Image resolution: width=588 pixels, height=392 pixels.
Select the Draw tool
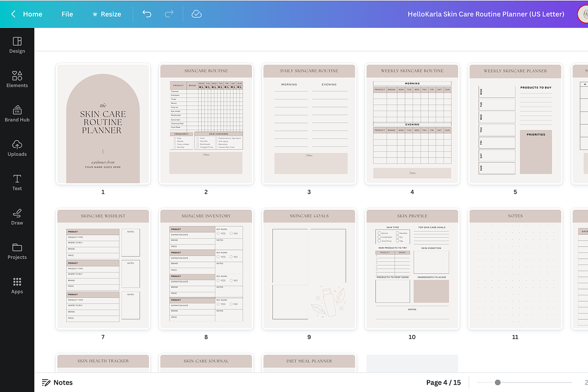pyautogui.click(x=17, y=216)
